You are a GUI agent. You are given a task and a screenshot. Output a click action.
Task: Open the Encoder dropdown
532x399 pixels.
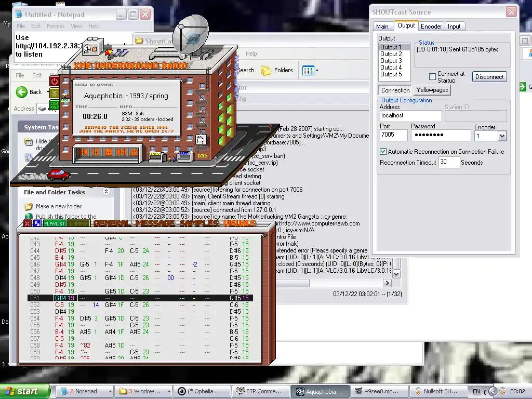point(502,136)
